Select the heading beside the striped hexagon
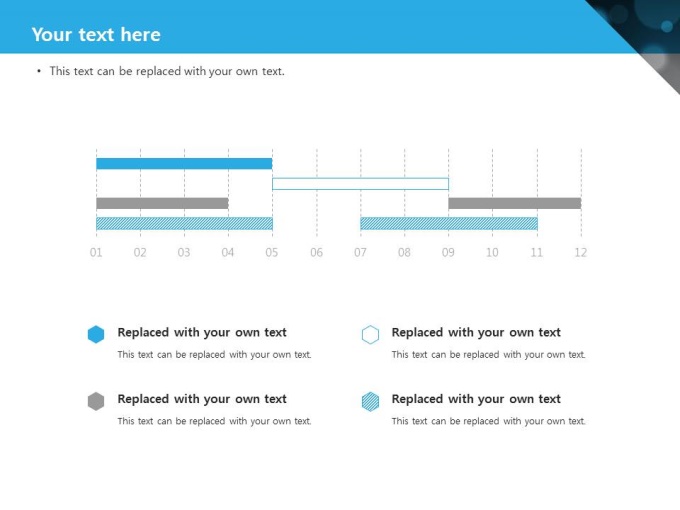Image resolution: width=680 pixels, height=510 pixels. pos(476,399)
